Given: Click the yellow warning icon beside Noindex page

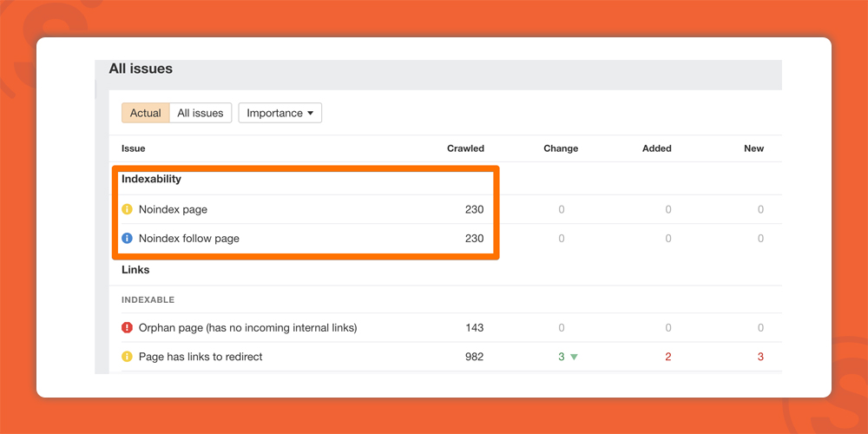Looking at the screenshot, I should point(127,210).
